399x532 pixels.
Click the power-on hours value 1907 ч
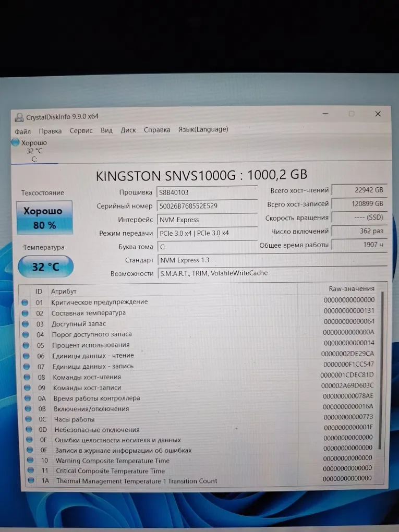click(x=359, y=245)
